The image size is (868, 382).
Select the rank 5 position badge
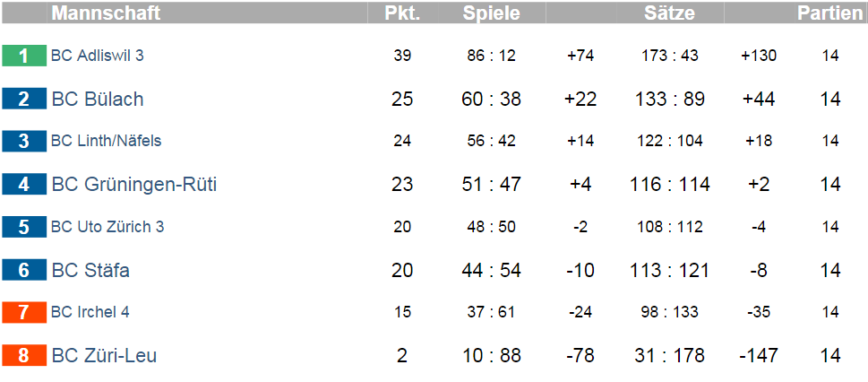pos(24,227)
